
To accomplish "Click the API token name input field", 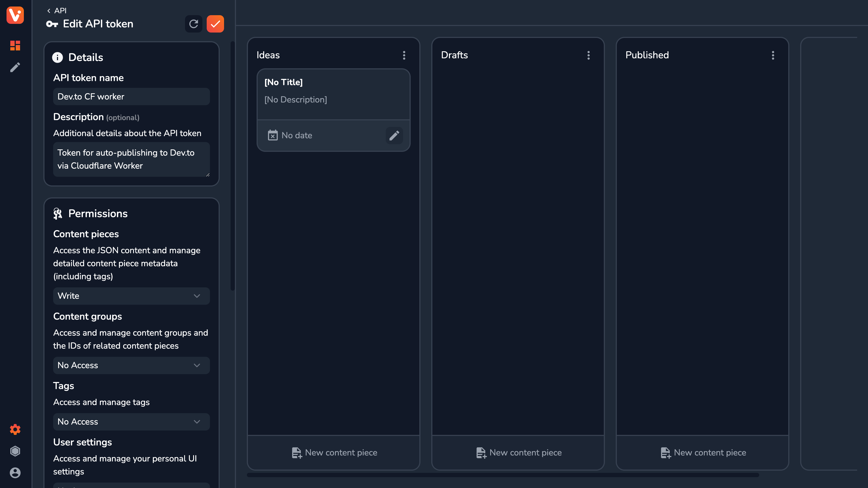I will pyautogui.click(x=131, y=97).
